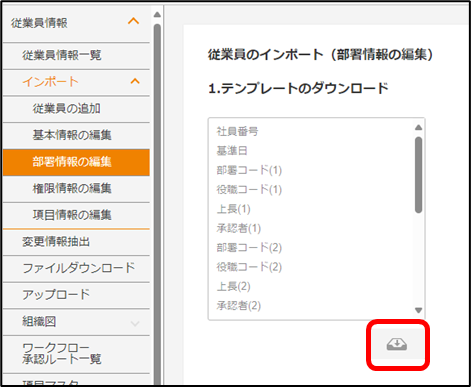Open ワークフロー承認ルート一覧 page
The image size is (471, 387).
pyautogui.click(x=76, y=354)
